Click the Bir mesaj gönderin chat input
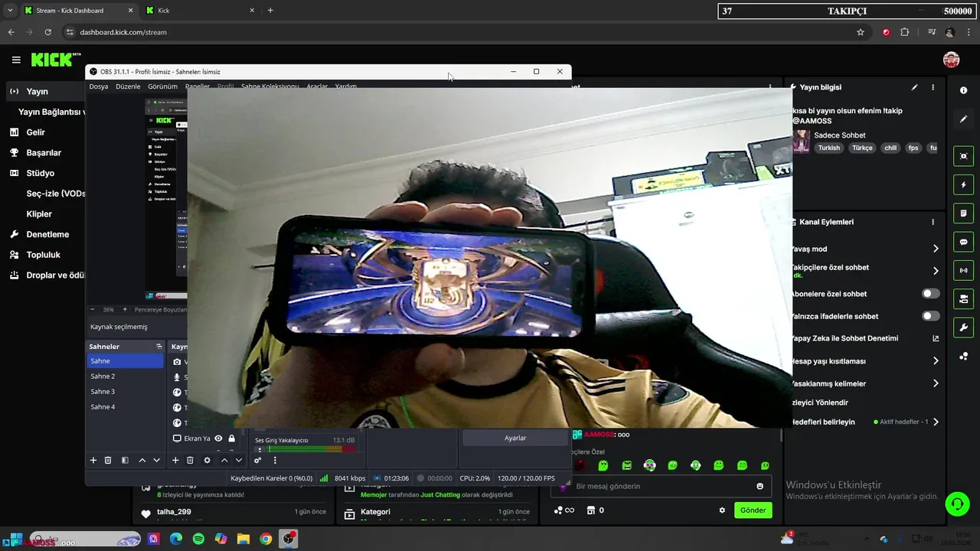The width and height of the screenshot is (980, 551). [x=661, y=486]
